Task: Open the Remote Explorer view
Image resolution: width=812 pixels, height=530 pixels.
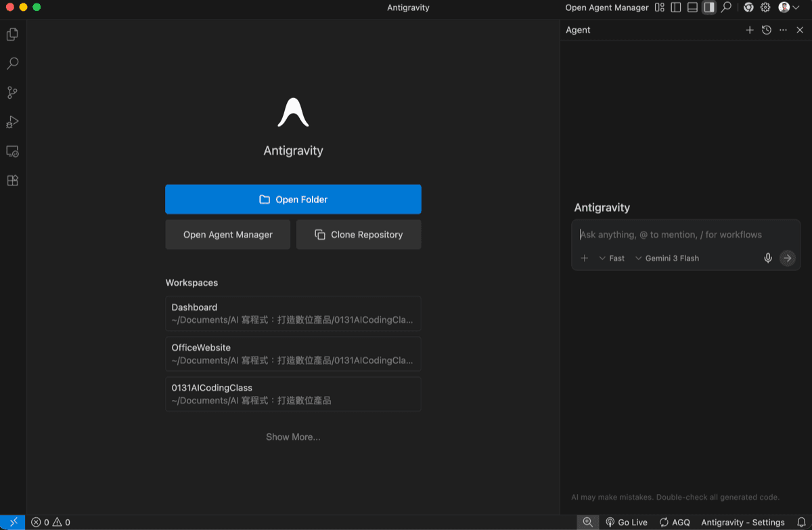Action: pos(12,152)
